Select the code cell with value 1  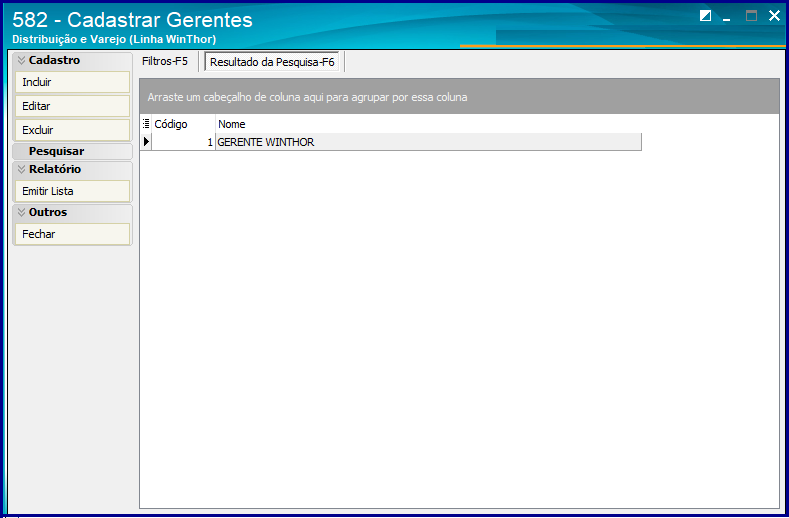(183, 142)
